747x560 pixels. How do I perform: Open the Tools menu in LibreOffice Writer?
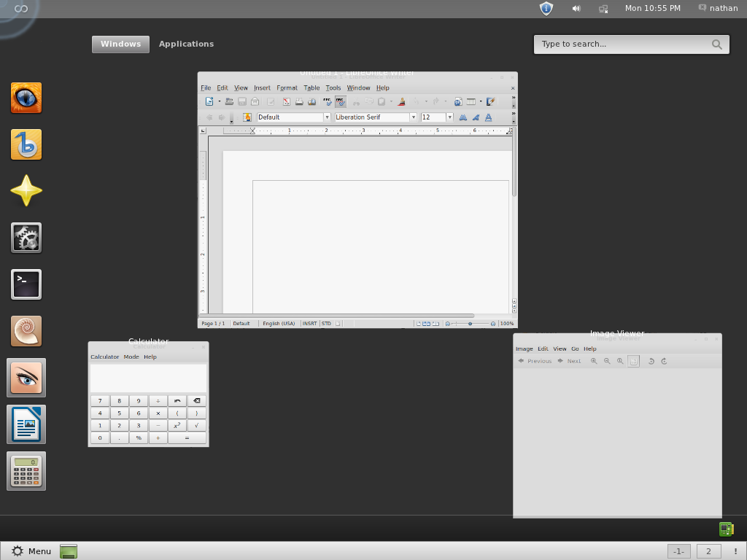[x=333, y=87]
